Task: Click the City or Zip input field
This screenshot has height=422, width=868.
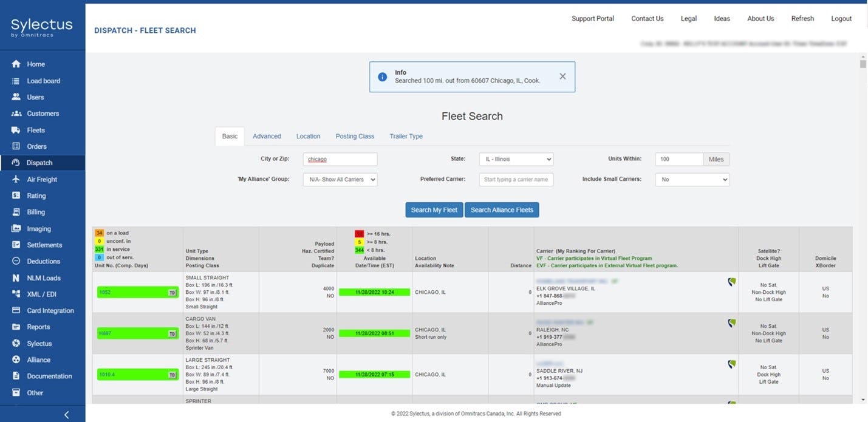Action: point(340,158)
